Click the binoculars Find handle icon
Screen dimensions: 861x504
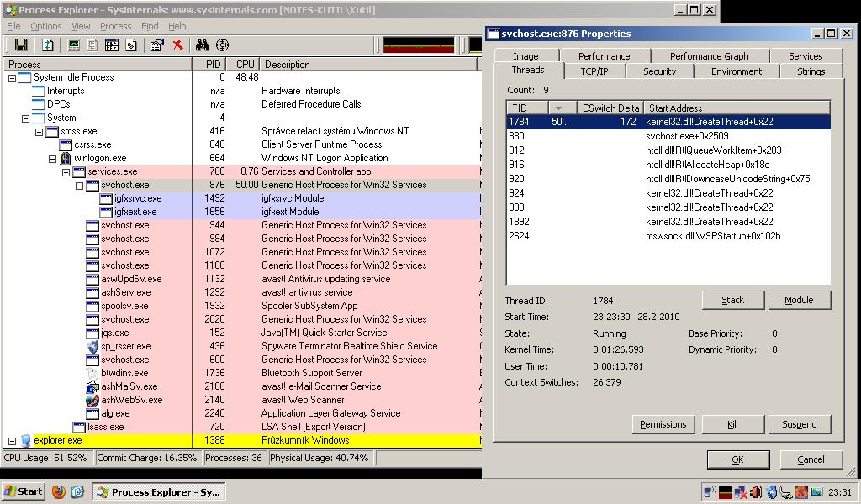(202, 45)
